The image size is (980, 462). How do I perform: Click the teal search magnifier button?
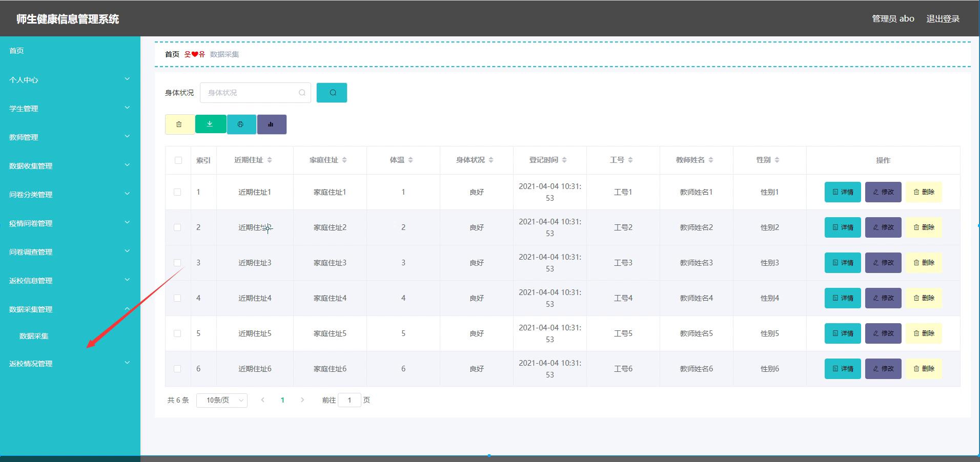[x=332, y=93]
